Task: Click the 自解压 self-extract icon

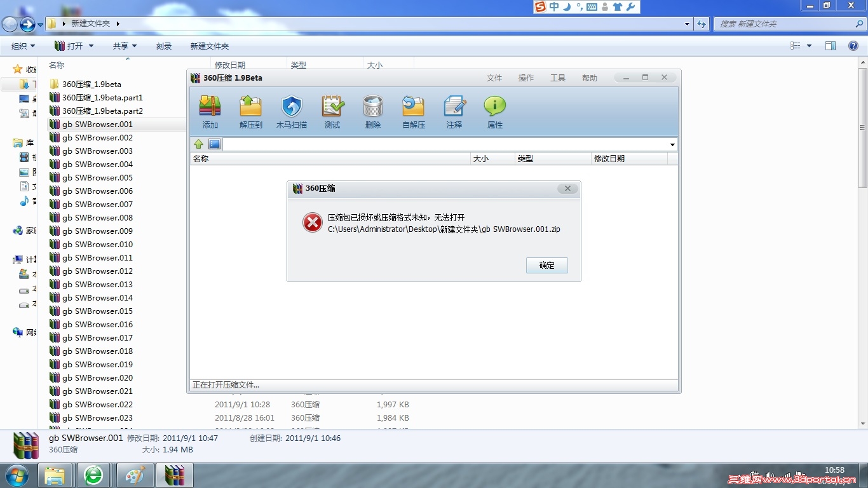Action: click(x=414, y=111)
